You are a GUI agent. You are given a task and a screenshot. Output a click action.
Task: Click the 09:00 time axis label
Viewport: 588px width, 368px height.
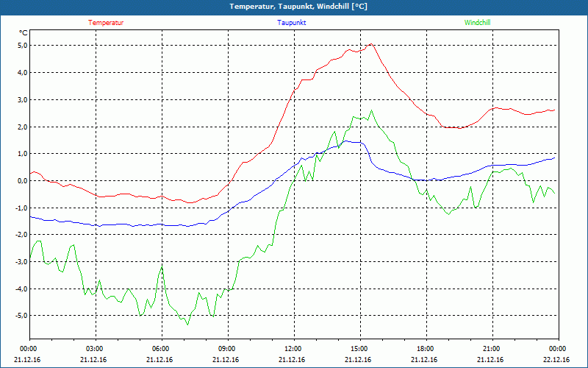(228, 348)
